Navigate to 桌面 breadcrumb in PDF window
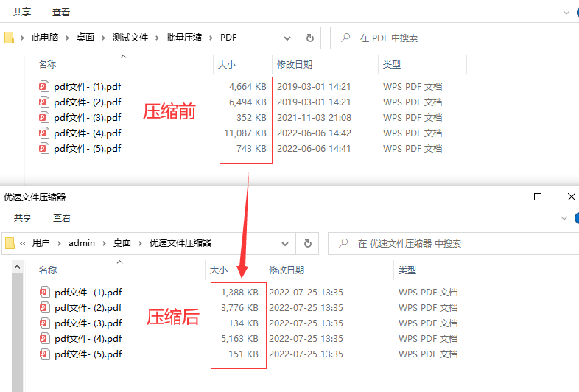This screenshot has width=579, height=392. coord(85,38)
